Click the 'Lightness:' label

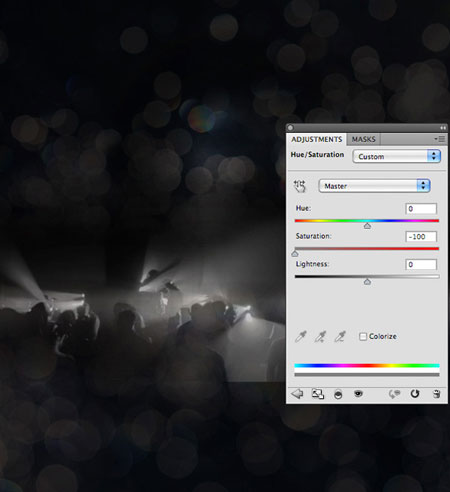pos(312,264)
